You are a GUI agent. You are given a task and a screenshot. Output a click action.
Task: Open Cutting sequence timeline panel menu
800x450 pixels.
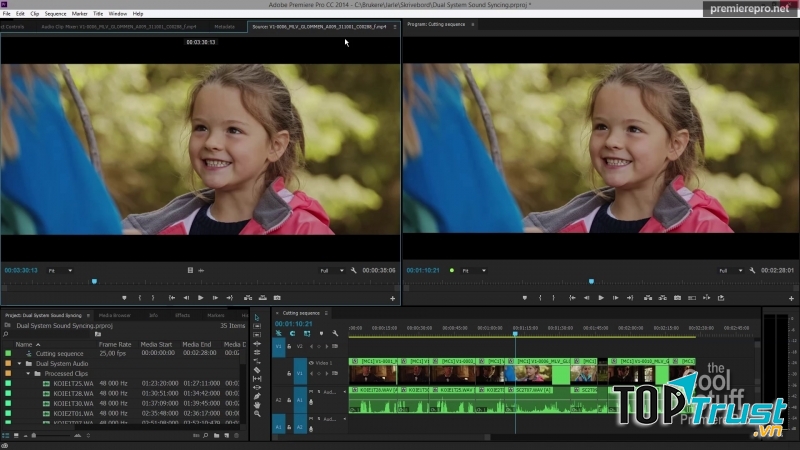tap(326, 313)
